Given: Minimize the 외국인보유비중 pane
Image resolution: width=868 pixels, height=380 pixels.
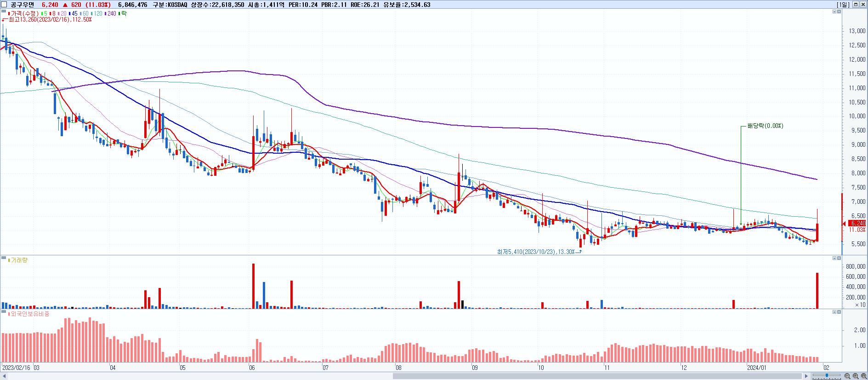Looking at the screenshot, I should tap(834, 312).
